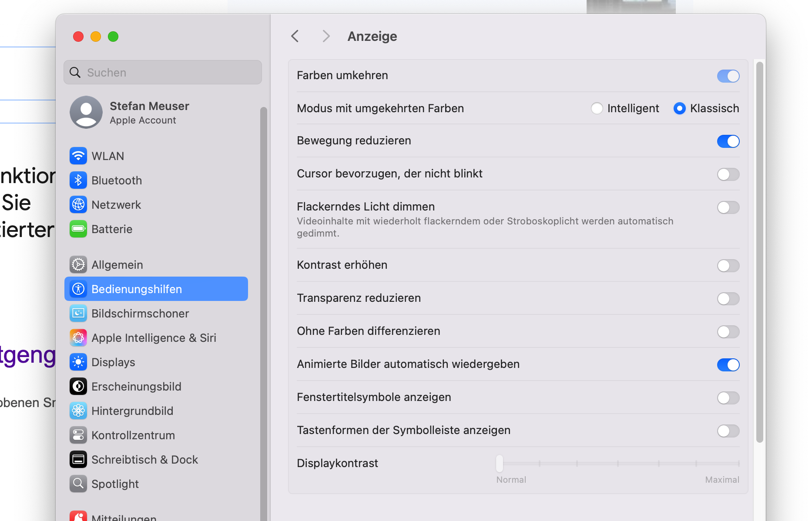Click the user avatar of Stefan Meuser
This screenshot has height=521, width=812.
click(86, 112)
